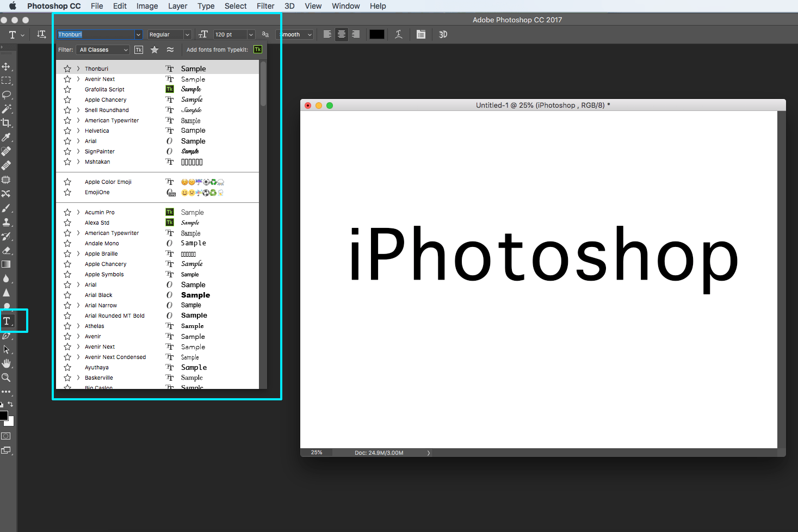Favorite the Andale Mono font
Viewport: 798px width, 532px height.
(67, 243)
